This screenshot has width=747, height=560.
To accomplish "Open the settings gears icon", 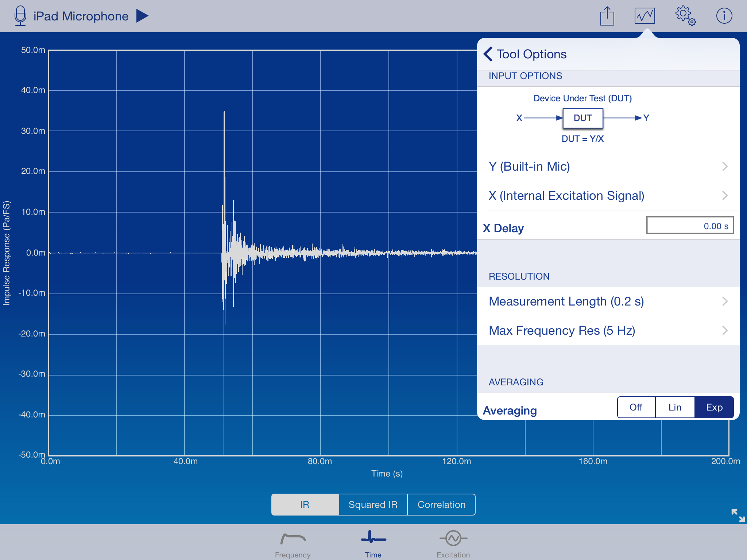I will tap(685, 16).
